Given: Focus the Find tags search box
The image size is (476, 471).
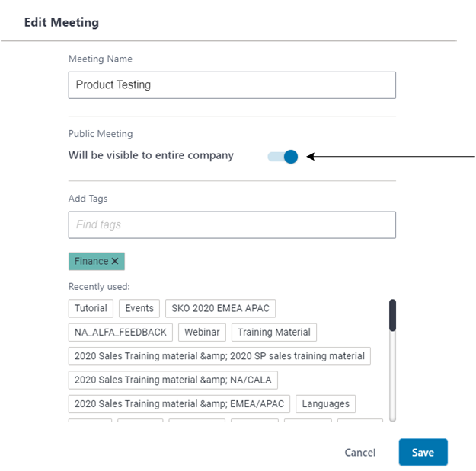Looking at the screenshot, I should [232, 225].
